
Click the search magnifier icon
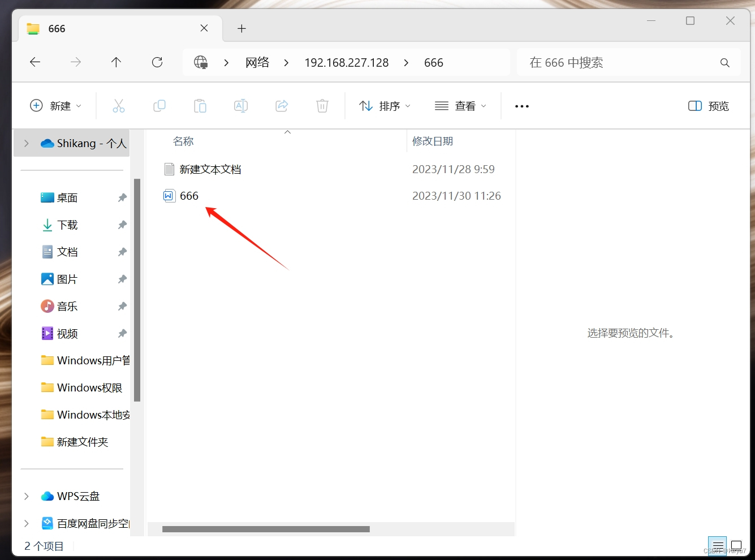coord(724,63)
